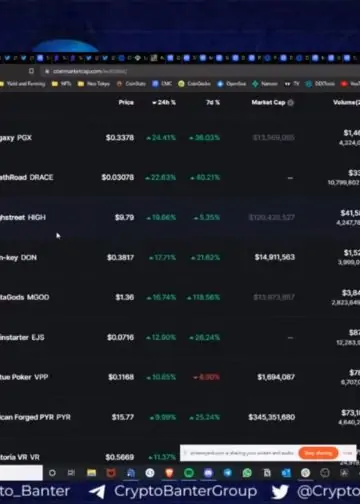Image resolution: width=360 pixels, height=504 pixels.
Task: Click the Market Cap info icon
Action: (x=291, y=103)
